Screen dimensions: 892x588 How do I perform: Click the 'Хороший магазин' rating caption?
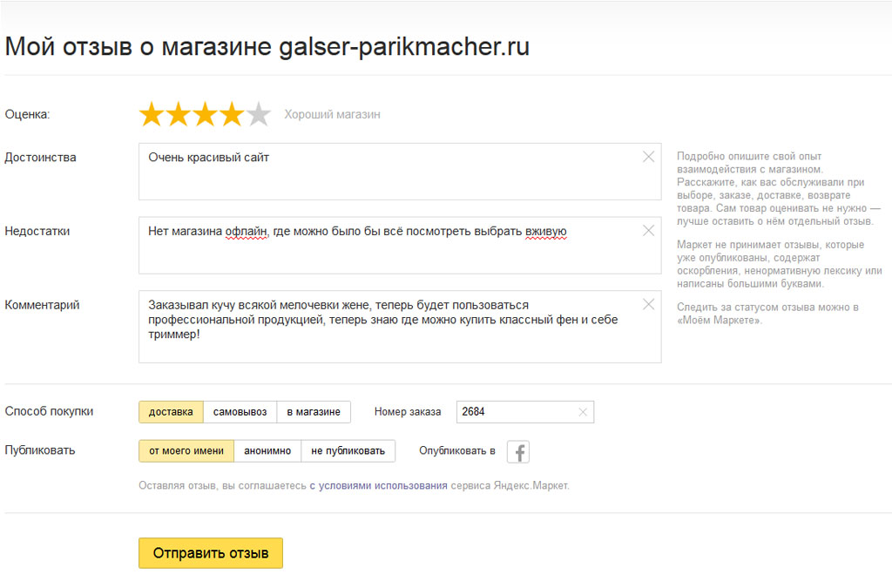(x=332, y=114)
